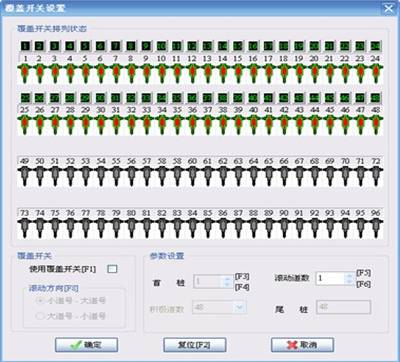Click the green checkmark confirm button
This screenshot has height=362, width=400.
(86, 345)
